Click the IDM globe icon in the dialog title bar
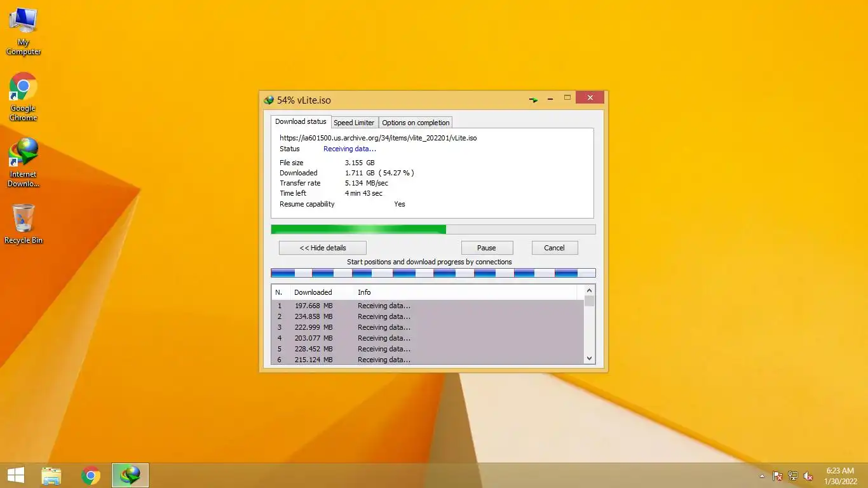This screenshot has width=868, height=488. [269, 100]
